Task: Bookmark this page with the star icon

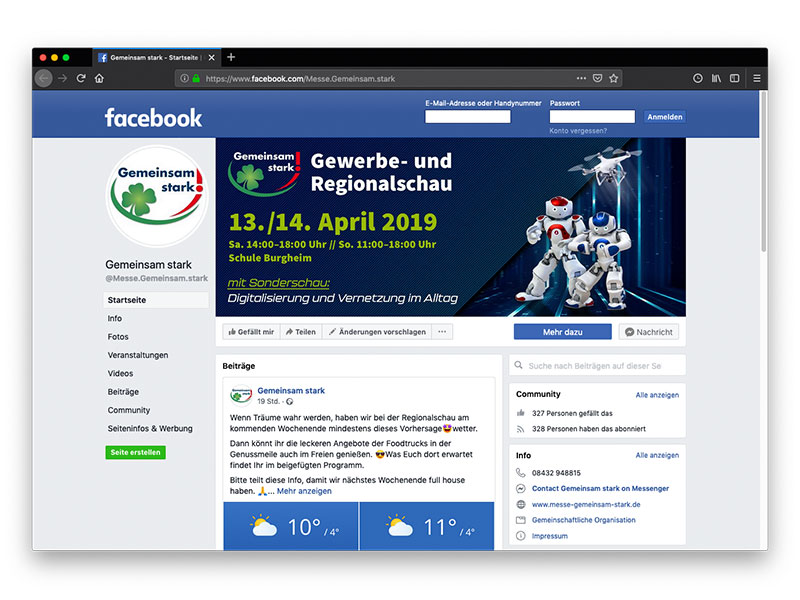Action: (614, 79)
